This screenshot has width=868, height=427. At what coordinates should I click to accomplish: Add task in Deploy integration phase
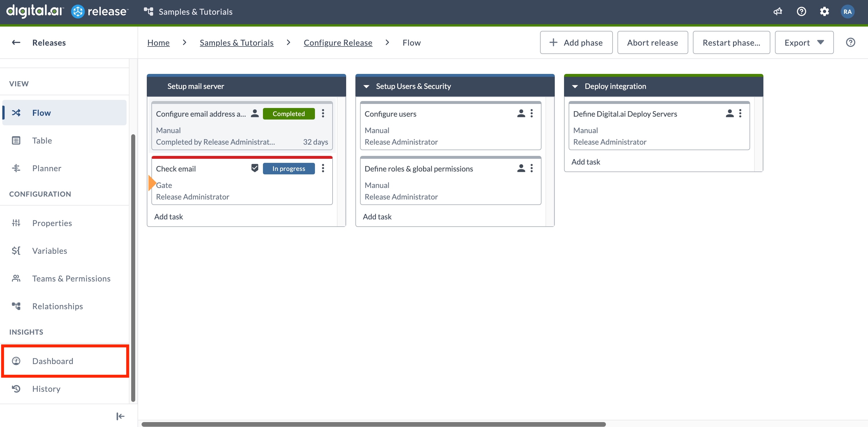(x=586, y=162)
